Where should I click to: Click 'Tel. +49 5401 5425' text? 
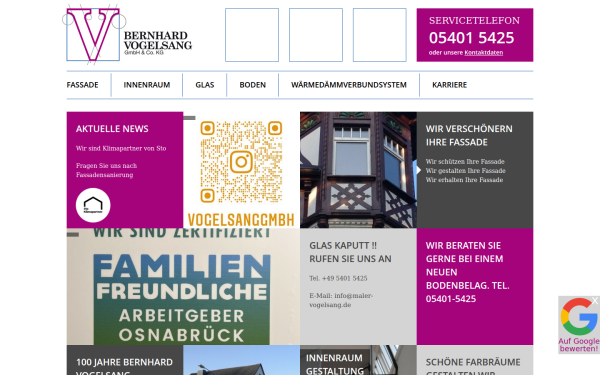(338, 278)
